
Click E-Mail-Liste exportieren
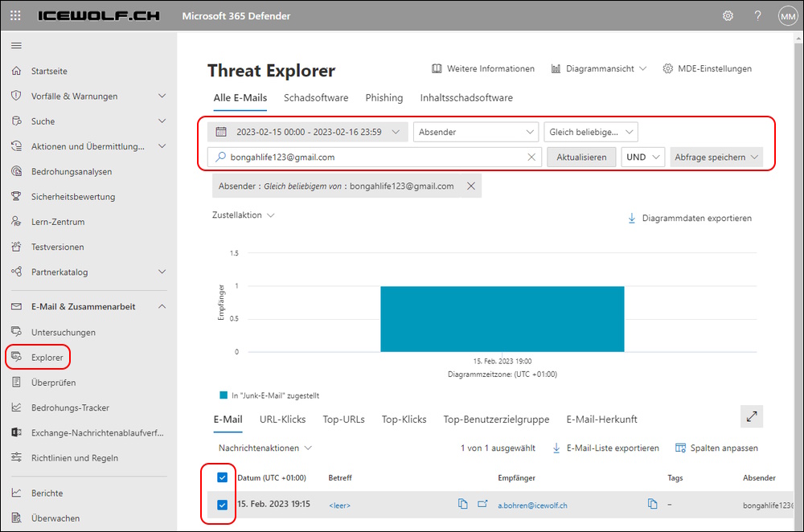pos(605,448)
